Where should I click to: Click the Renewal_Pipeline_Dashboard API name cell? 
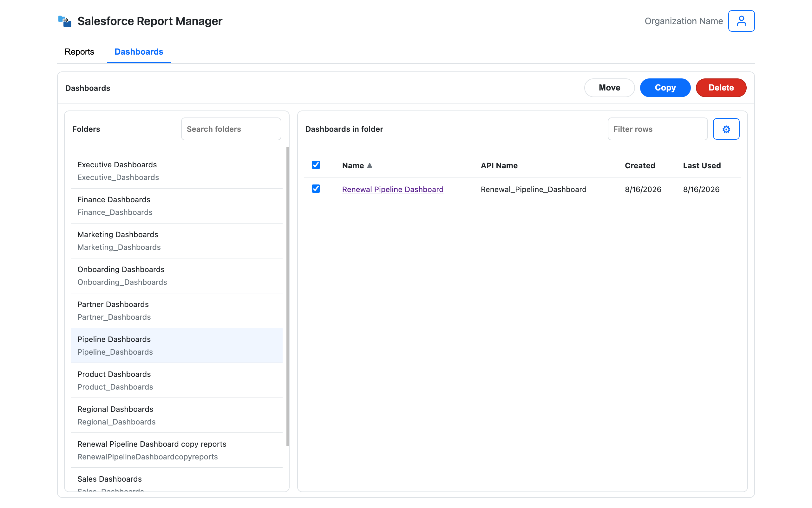534,189
